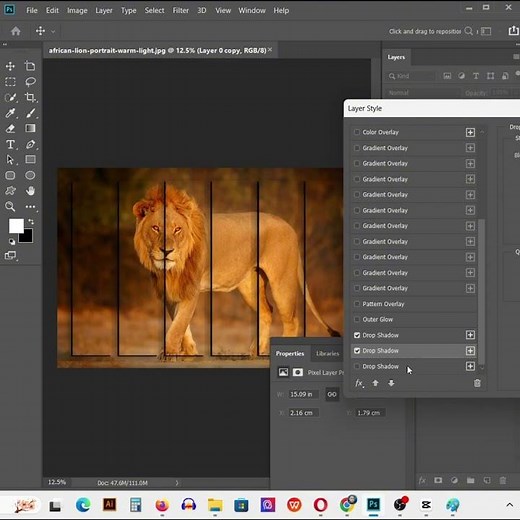Enable the first Gradient Overlay checkbox
Viewport: 520px width, 520px height.
point(357,148)
